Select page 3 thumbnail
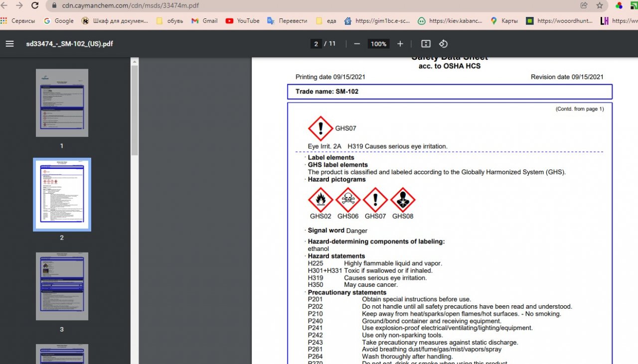This screenshot has width=638, height=364. point(62,286)
